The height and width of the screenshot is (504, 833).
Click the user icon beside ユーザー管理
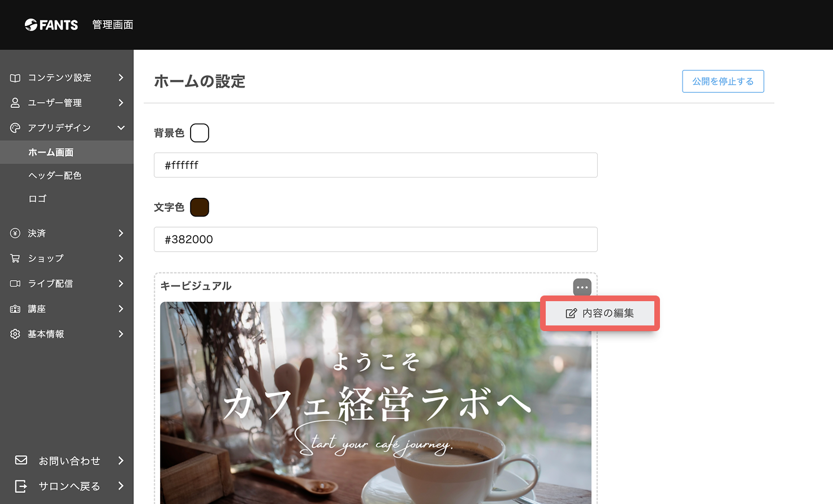pos(15,103)
